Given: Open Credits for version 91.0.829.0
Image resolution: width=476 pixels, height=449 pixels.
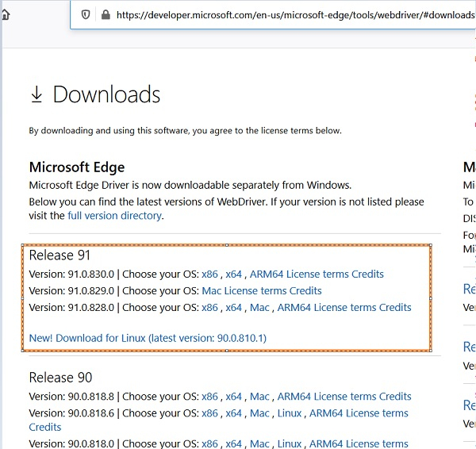Looking at the screenshot, I should pyautogui.click(x=305, y=291).
